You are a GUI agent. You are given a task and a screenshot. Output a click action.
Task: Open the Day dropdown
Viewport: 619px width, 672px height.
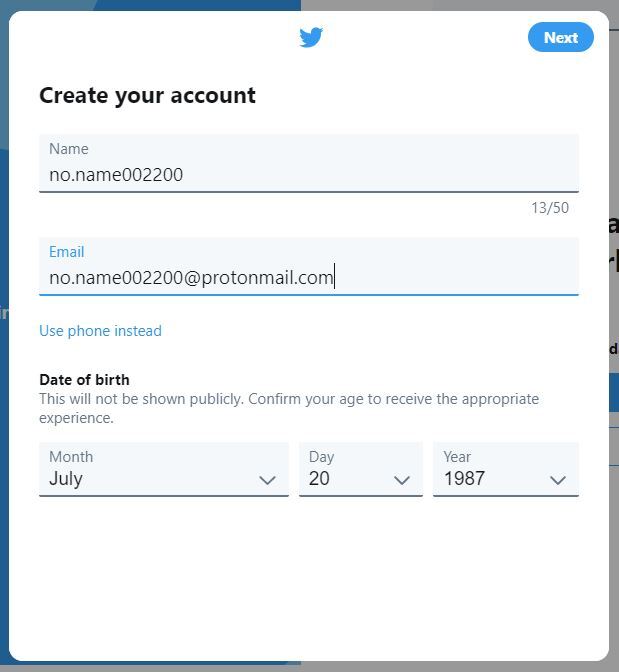coord(360,469)
